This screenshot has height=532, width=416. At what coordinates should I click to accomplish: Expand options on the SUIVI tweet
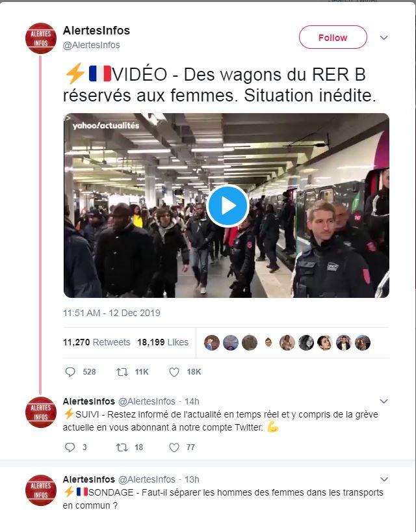383,401
